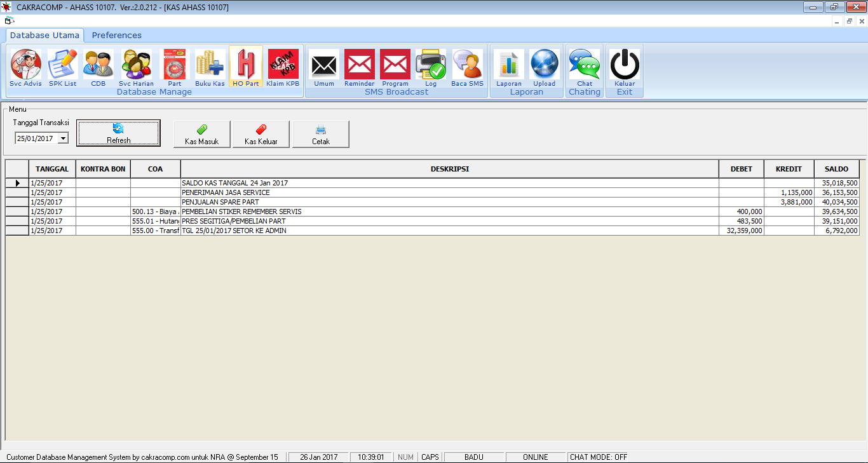Open the Laporan report icon
The image size is (868, 463).
508,65
